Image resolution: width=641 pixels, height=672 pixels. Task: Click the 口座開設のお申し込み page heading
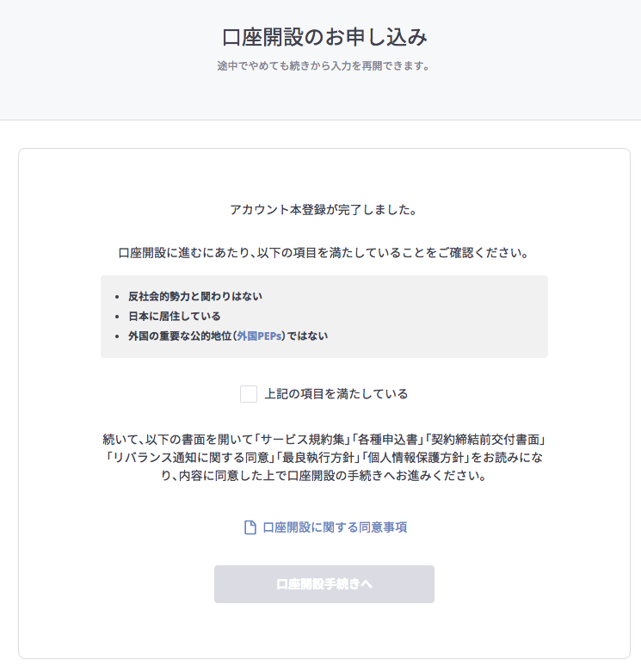click(x=324, y=37)
